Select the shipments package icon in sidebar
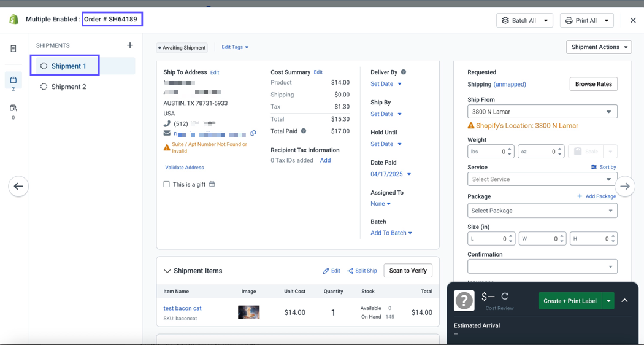The height and width of the screenshot is (345, 644). (x=13, y=80)
